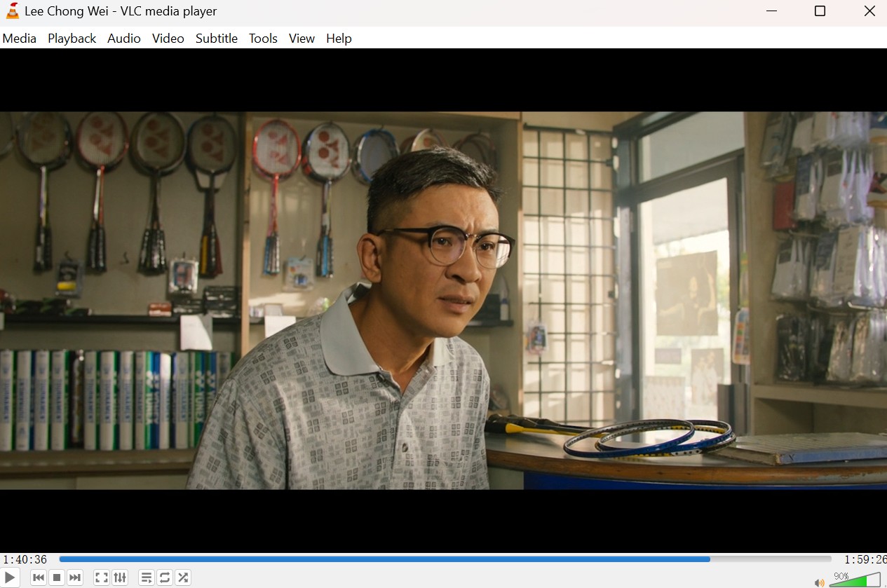Image resolution: width=887 pixels, height=588 pixels.
Task: Click the video display area
Action: coord(443,301)
